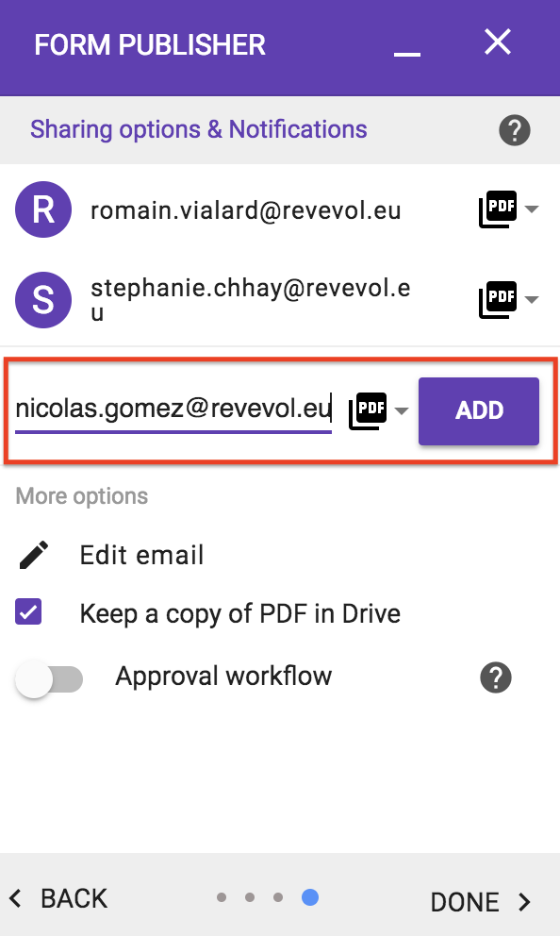Expand file type dropdown for stephanie.chhay
Screen dimensions: 560x936
tap(532, 299)
